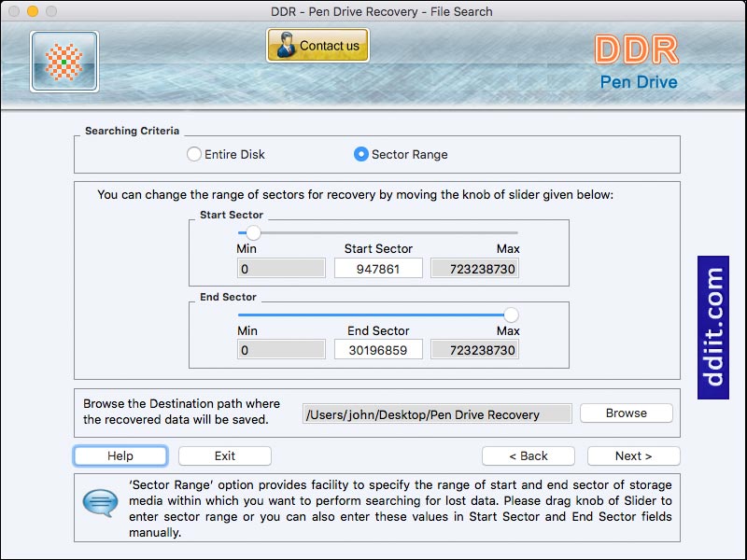The height and width of the screenshot is (560, 747).
Task: Click the checkered DDR application icon
Action: pos(63,62)
